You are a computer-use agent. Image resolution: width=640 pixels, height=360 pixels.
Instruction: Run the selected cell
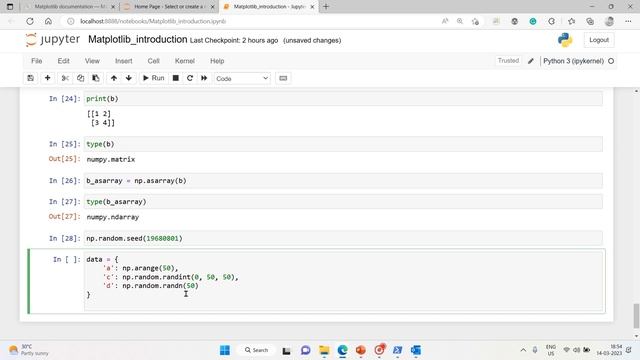153,78
